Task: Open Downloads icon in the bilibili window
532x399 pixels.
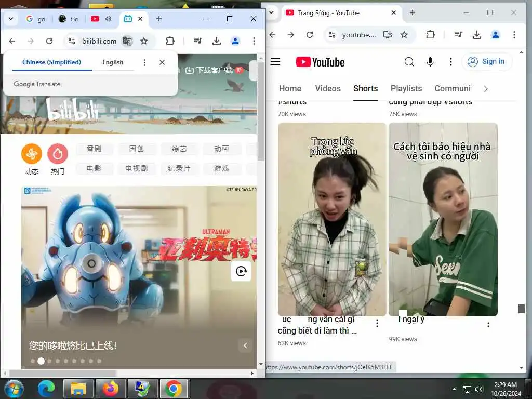Action: (217, 41)
